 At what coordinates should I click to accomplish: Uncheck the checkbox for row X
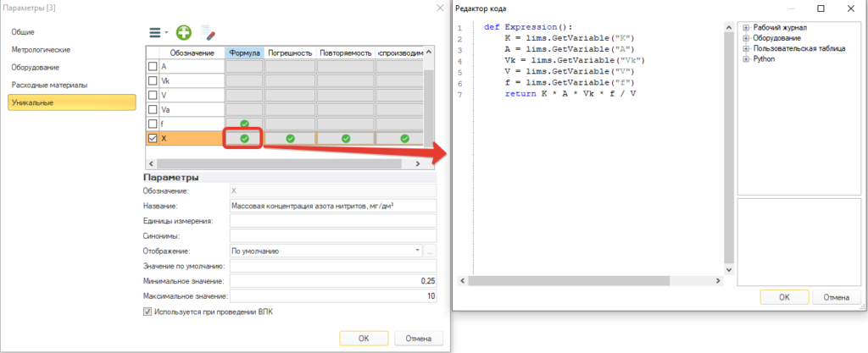click(x=153, y=139)
